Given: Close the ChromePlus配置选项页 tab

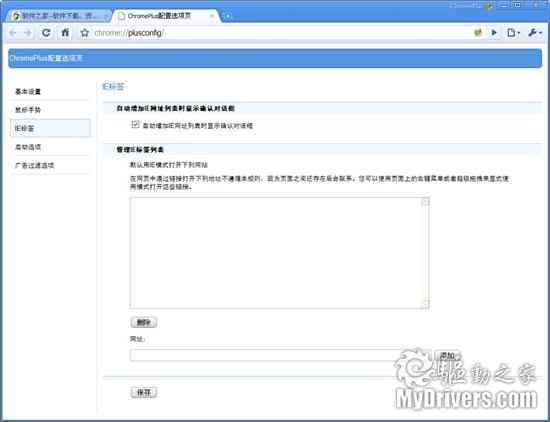Looking at the screenshot, I should click(212, 16).
